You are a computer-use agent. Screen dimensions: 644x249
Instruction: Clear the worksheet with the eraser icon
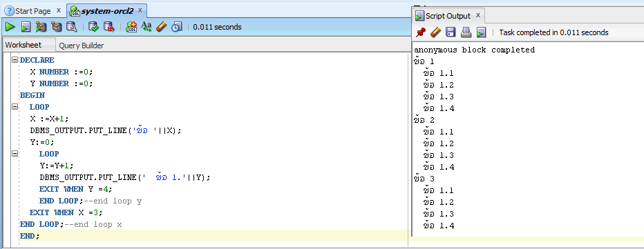click(x=162, y=27)
